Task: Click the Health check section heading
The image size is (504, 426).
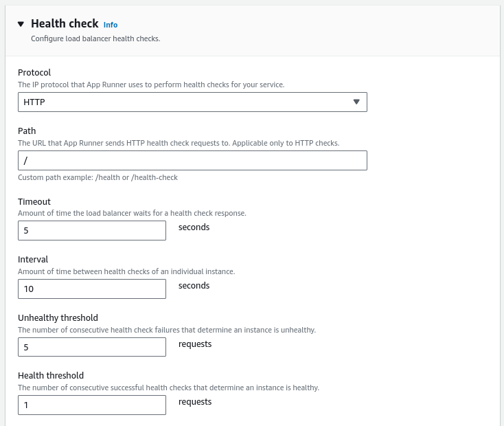Action: click(x=65, y=24)
